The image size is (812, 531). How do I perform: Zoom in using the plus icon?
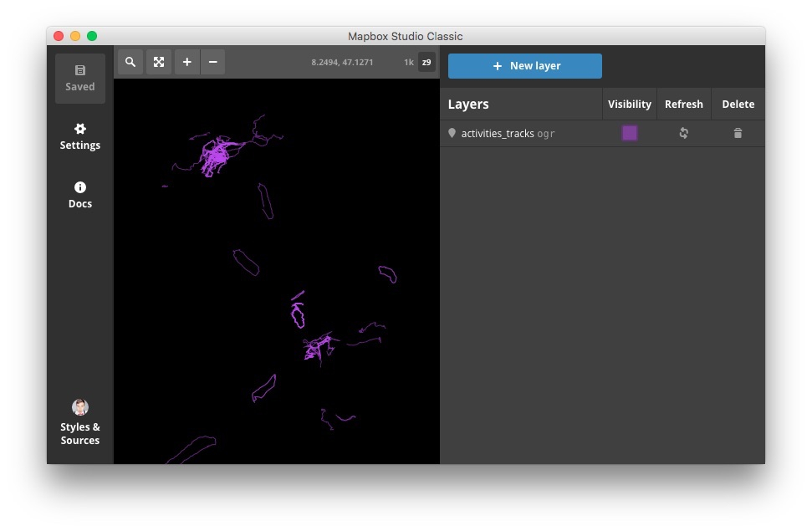pyautogui.click(x=186, y=62)
